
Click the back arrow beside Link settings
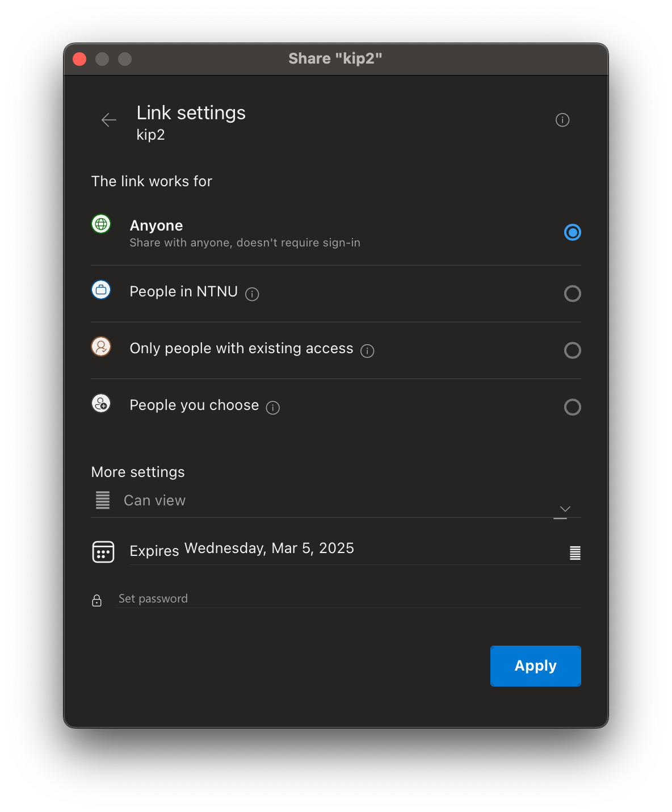pos(108,120)
